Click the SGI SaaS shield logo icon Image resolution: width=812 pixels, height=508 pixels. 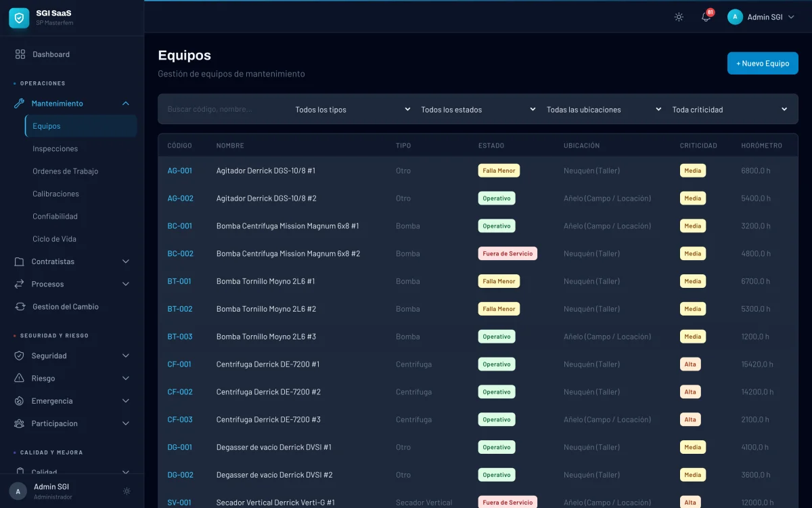point(19,18)
